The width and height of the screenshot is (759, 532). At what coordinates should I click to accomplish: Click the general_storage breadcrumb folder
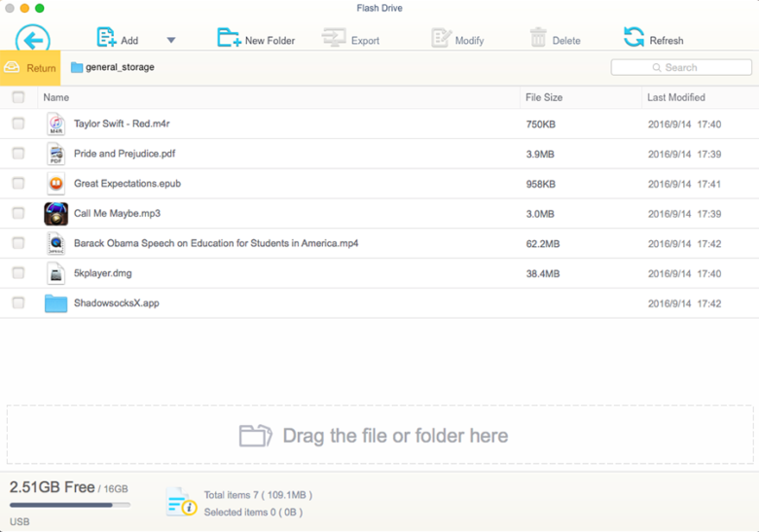coord(113,67)
